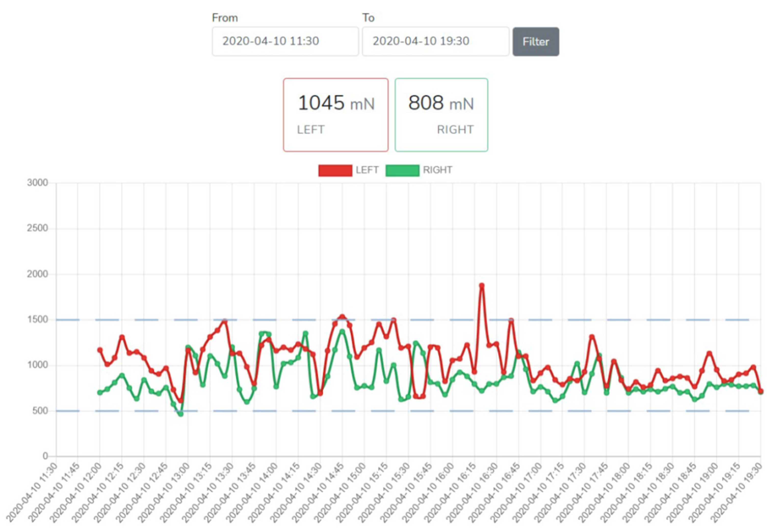Click the red peak point at 14:45

coord(342,317)
